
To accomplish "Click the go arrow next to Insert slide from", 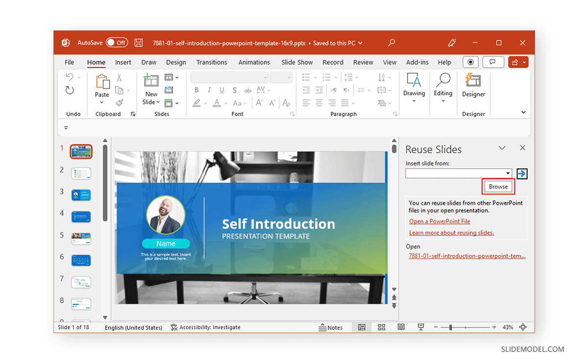I will click(x=522, y=173).
